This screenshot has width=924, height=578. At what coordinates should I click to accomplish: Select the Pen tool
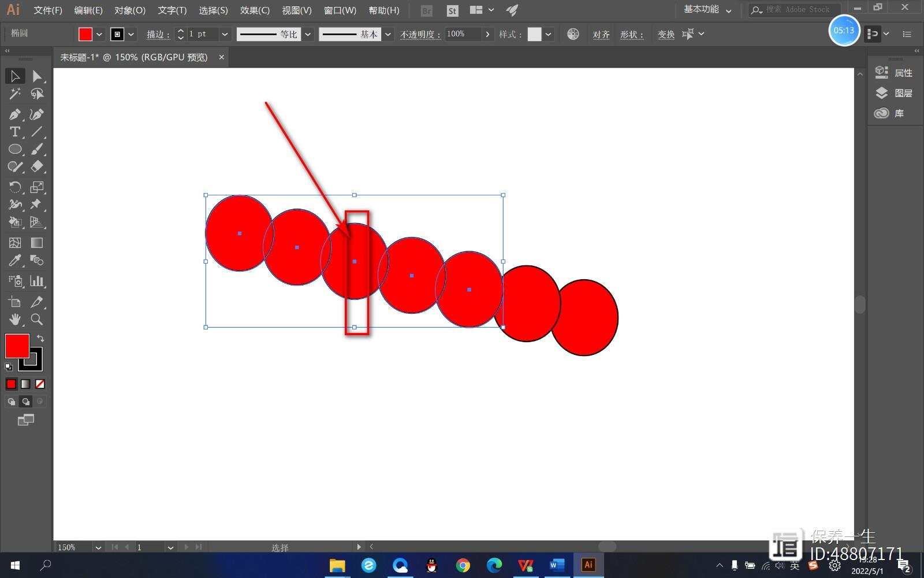coord(15,114)
